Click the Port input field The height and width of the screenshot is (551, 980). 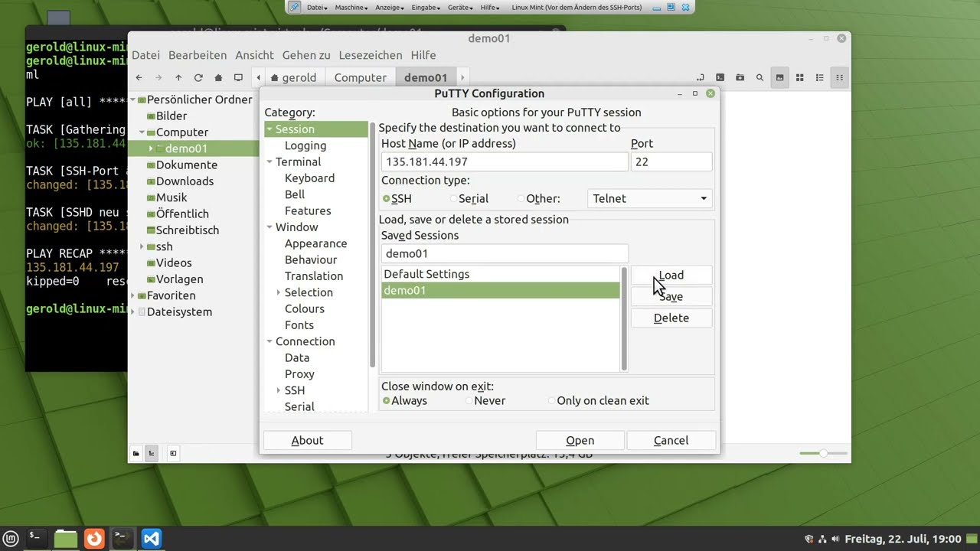click(x=671, y=161)
